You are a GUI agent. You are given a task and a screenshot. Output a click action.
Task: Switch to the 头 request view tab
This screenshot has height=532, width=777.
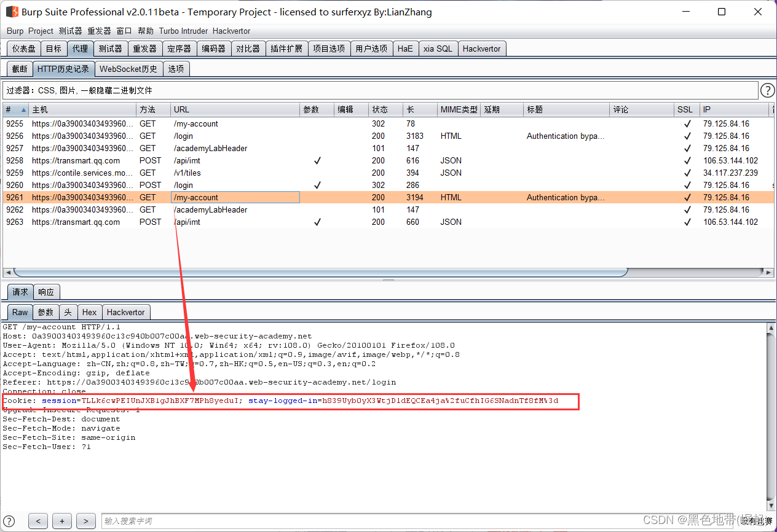68,312
